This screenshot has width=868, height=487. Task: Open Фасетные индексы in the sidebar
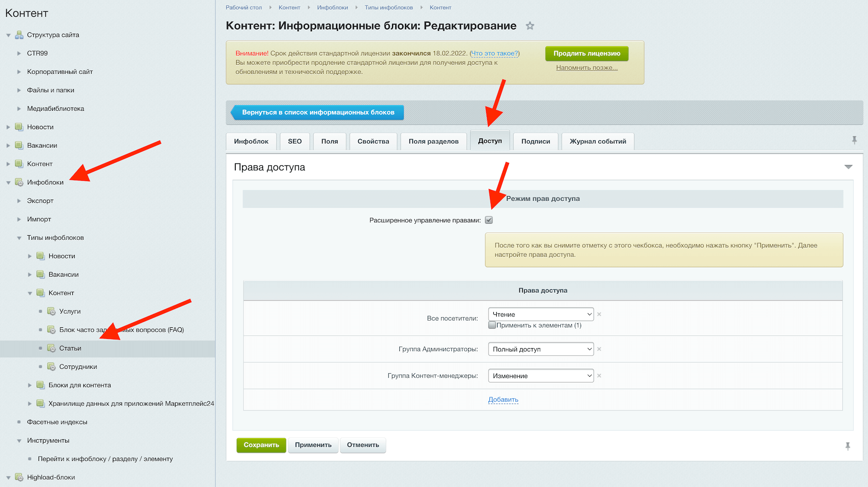(57, 422)
